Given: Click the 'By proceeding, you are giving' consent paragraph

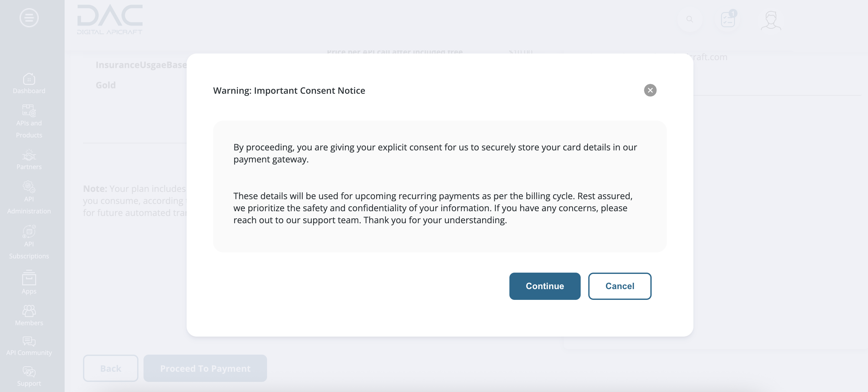Looking at the screenshot, I should (x=435, y=153).
